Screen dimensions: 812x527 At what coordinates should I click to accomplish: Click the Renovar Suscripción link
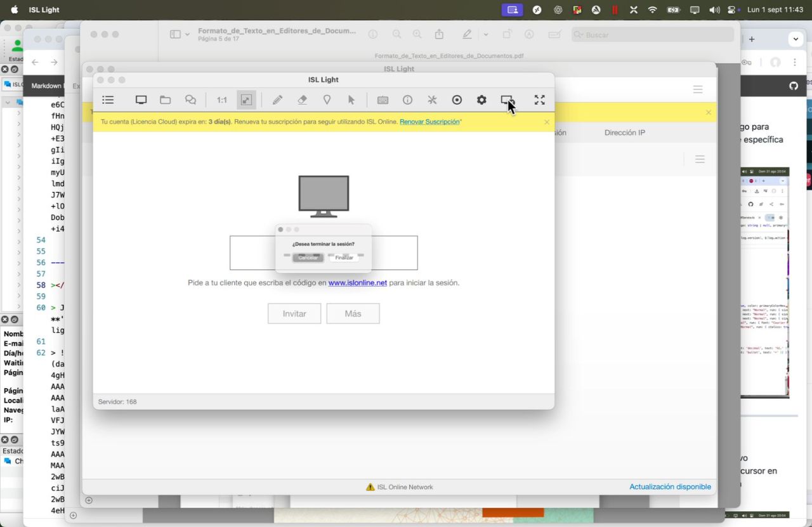point(429,122)
